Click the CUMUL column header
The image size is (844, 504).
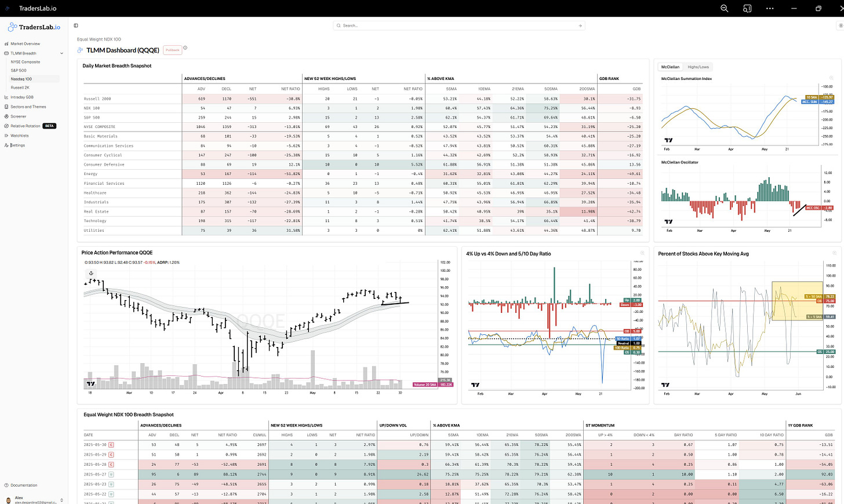tap(260, 435)
